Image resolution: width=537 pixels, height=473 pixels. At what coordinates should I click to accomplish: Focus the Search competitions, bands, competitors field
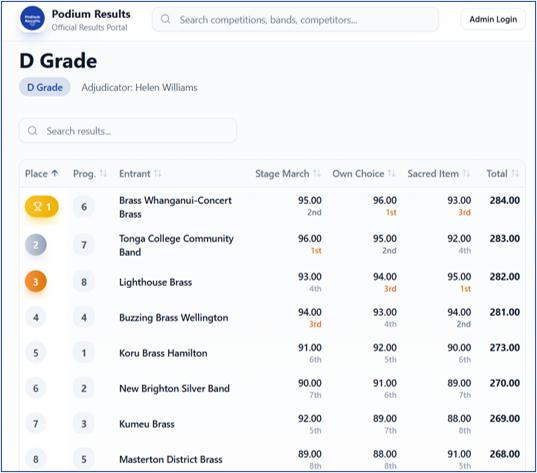pyautogui.click(x=295, y=20)
